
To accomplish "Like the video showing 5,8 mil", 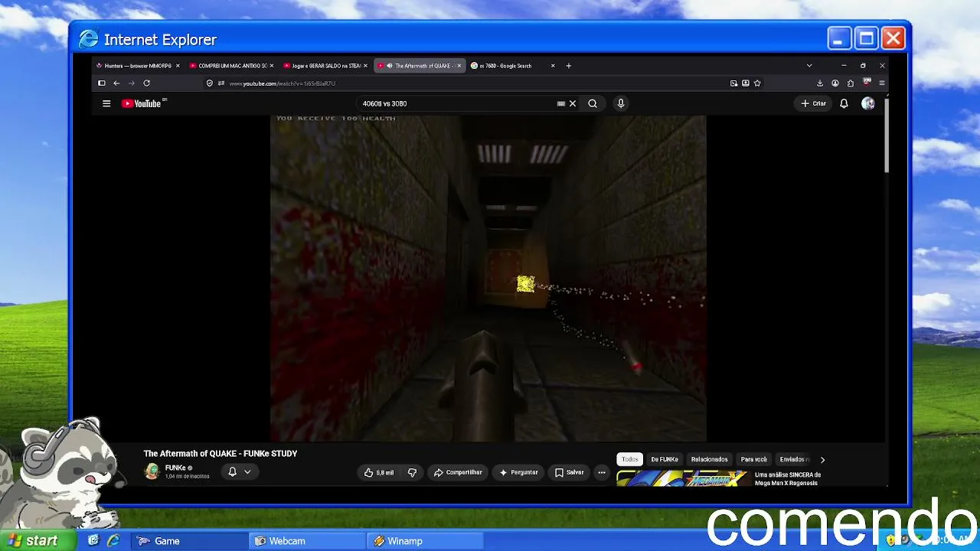I will [379, 472].
